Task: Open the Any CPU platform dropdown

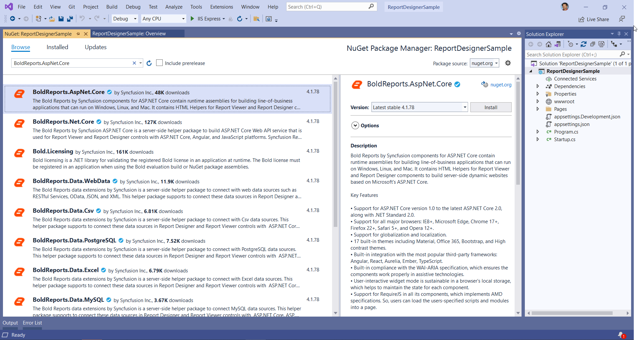Action: click(163, 19)
